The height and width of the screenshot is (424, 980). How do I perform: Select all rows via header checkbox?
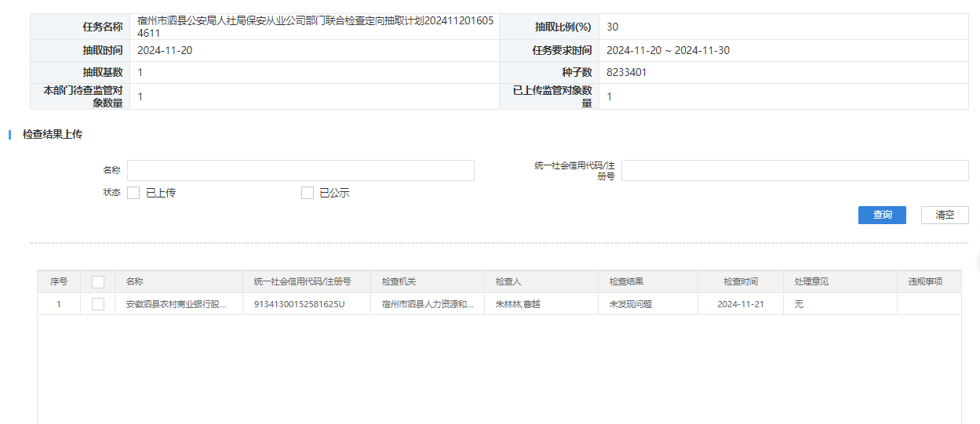pos(98,282)
